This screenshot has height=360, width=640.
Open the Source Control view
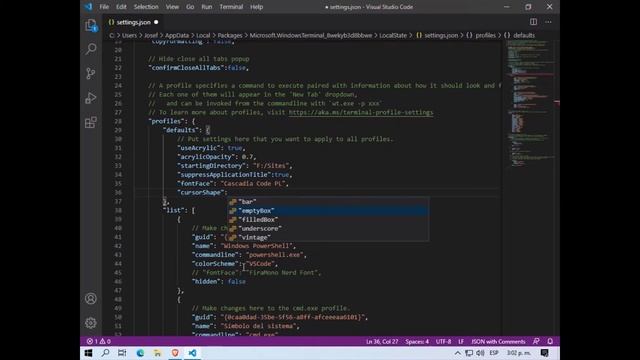(91, 73)
